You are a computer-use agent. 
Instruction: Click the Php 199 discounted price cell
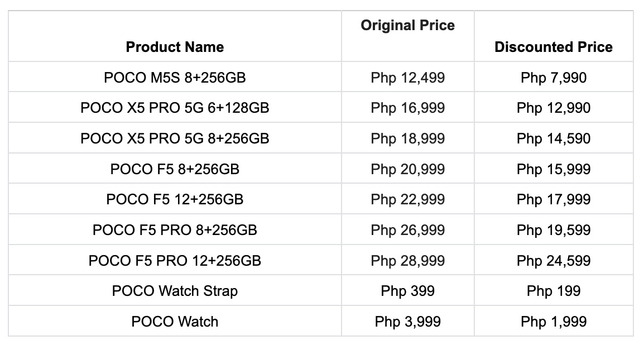pos(554,291)
